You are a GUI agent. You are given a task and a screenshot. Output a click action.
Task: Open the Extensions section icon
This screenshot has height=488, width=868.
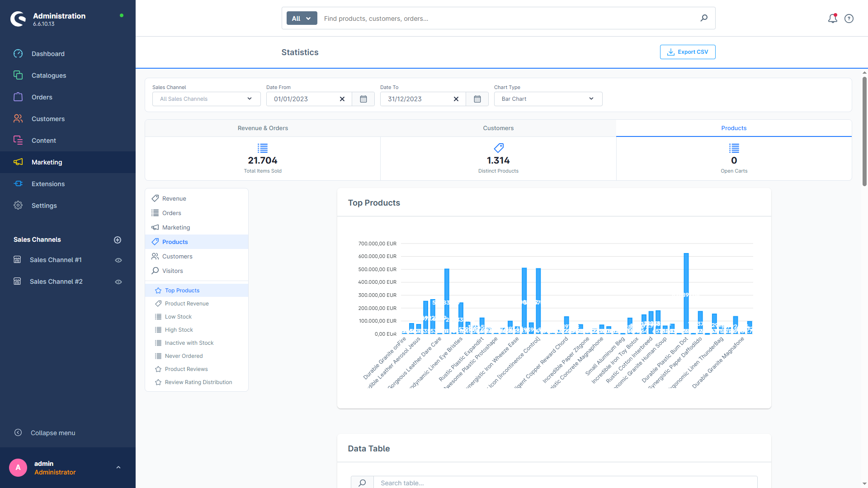click(x=18, y=183)
